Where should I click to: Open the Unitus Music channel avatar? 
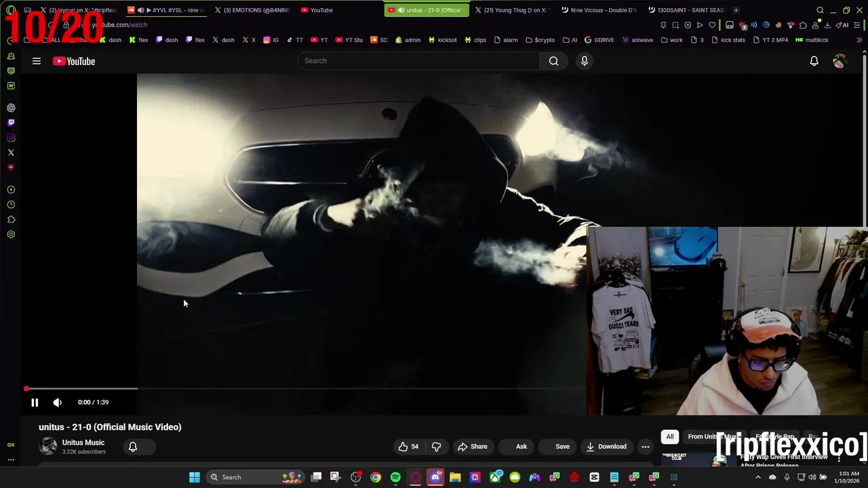tap(48, 446)
